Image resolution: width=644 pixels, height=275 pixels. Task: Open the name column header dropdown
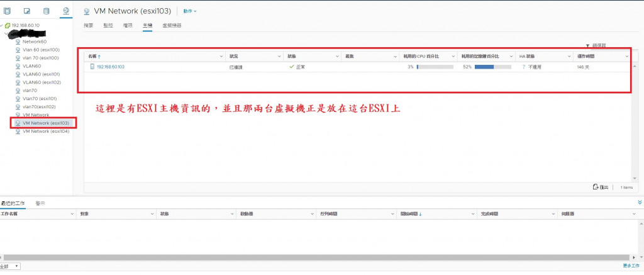click(222, 56)
